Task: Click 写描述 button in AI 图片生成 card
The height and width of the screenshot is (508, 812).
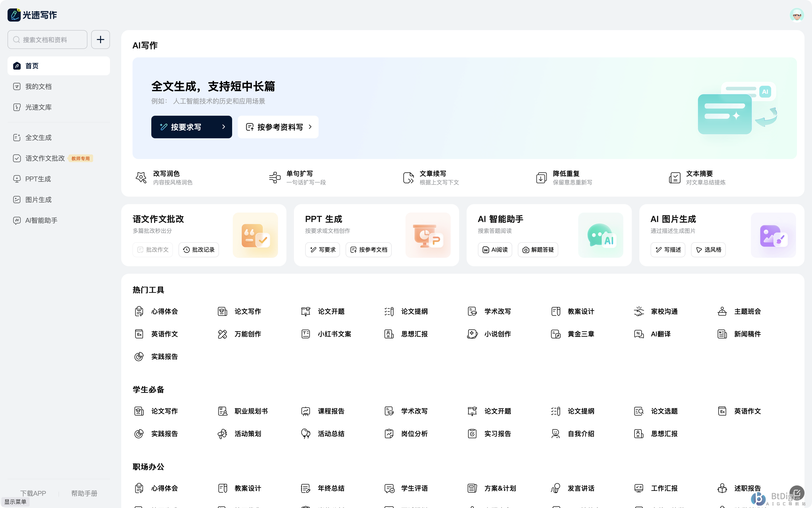Action: 668,250
